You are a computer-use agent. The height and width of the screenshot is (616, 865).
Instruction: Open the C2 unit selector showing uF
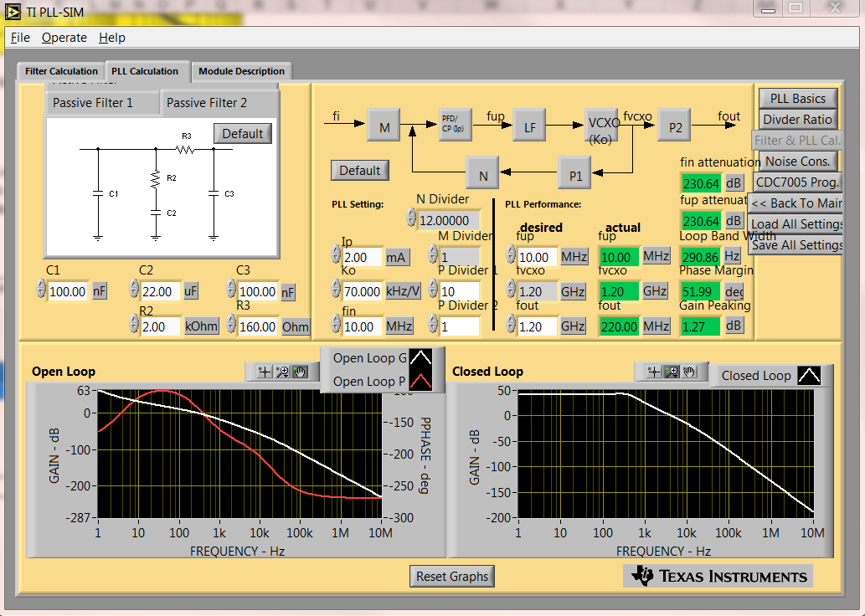pos(191,291)
